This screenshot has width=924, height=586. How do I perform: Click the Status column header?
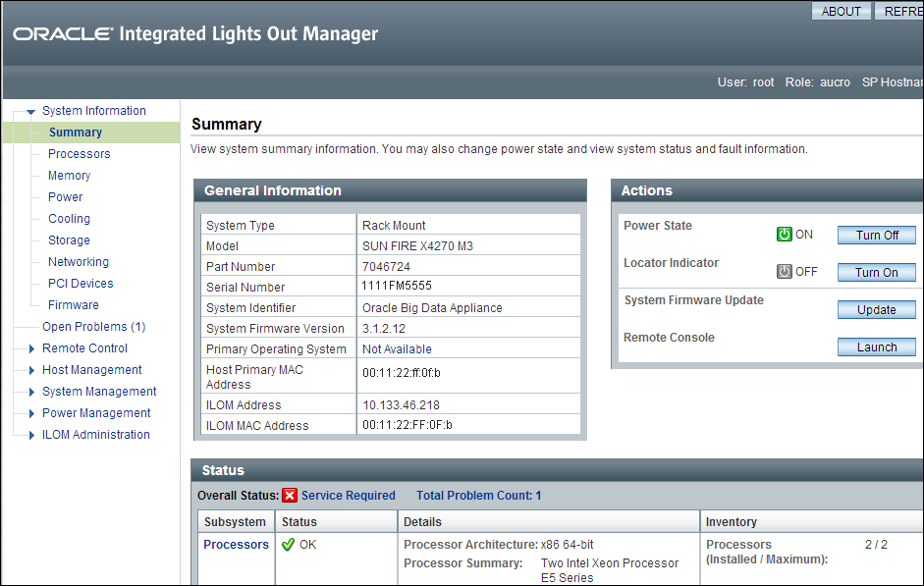tap(337, 522)
